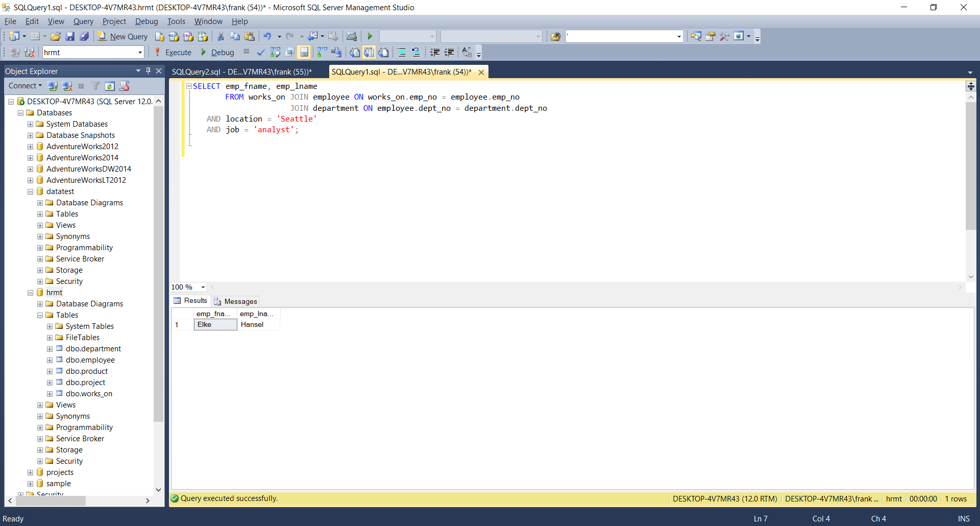
Task: Click the Database Engine Query icon
Action: [x=160, y=36]
